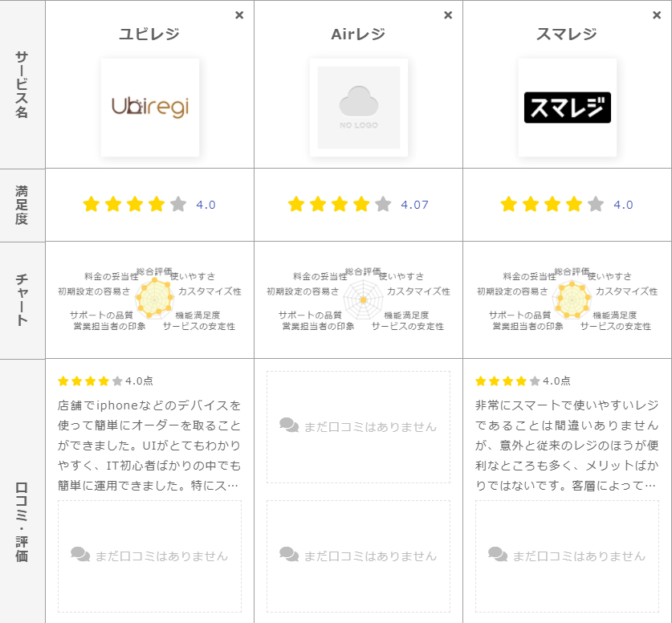Open the スマレジ review text

567,445
